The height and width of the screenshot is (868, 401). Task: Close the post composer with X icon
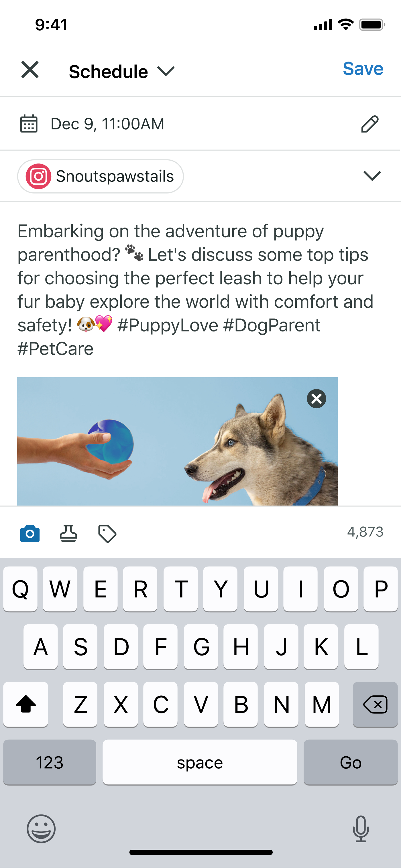(x=30, y=70)
